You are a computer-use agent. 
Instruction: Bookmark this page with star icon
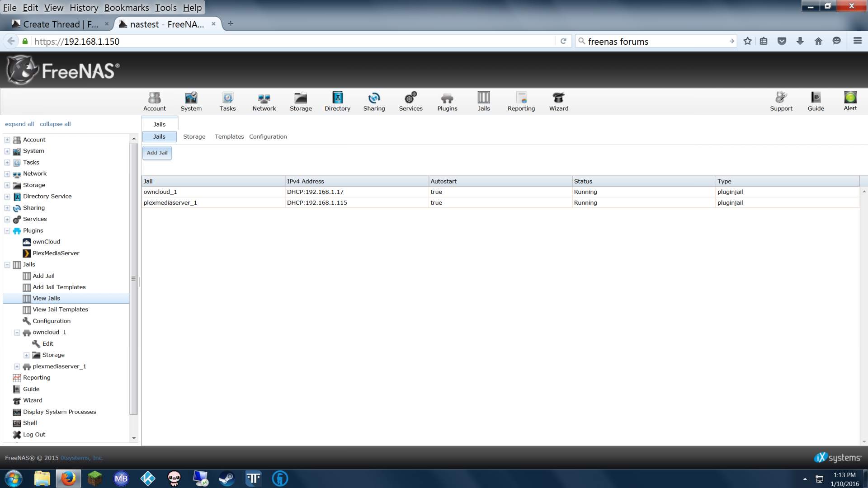pyautogui.click(x=747, y=41)
